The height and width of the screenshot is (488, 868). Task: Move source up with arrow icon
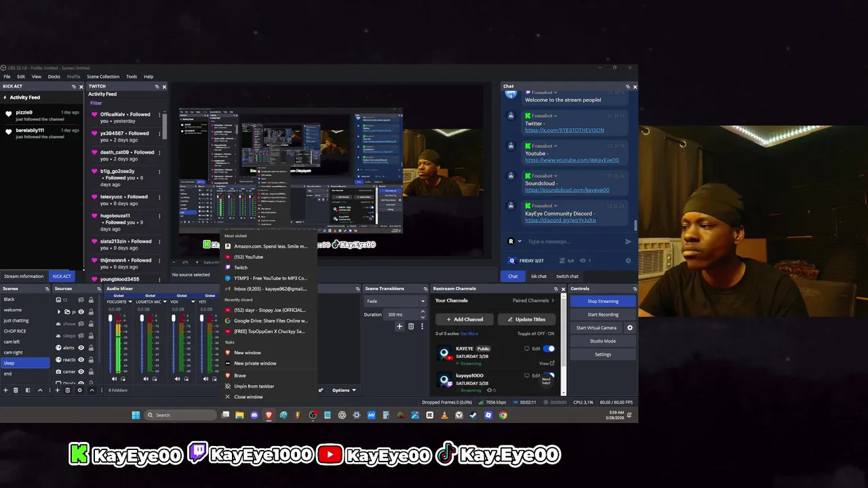coord(92,390)
